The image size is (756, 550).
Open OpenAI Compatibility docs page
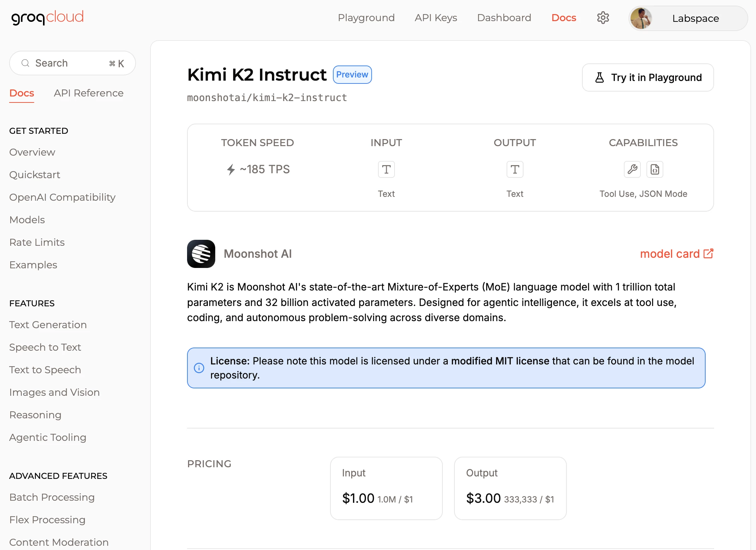(62, 198)
